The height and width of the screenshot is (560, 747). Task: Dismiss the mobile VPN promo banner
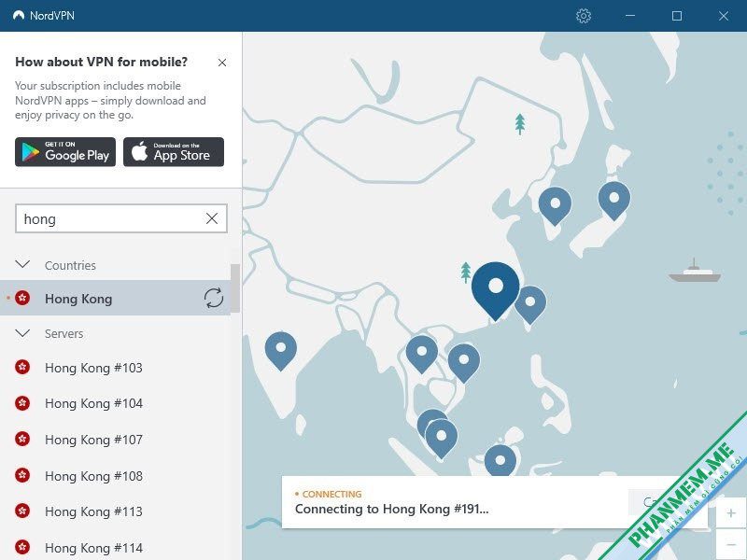(x=222, y=63)
